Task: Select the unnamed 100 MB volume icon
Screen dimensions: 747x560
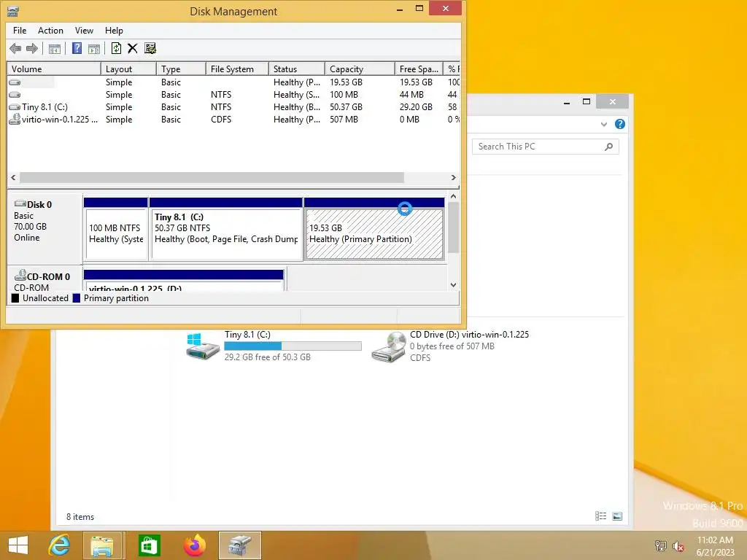Action: [15, 95]
